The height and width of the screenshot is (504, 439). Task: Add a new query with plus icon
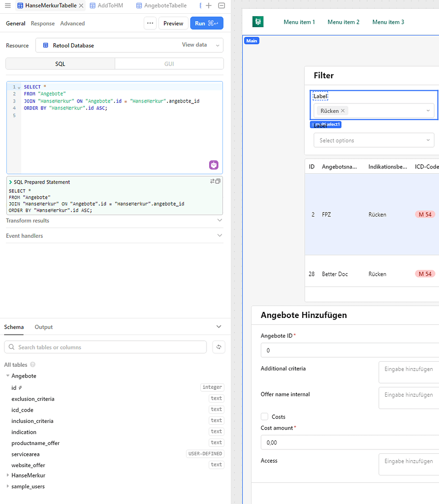209,5
